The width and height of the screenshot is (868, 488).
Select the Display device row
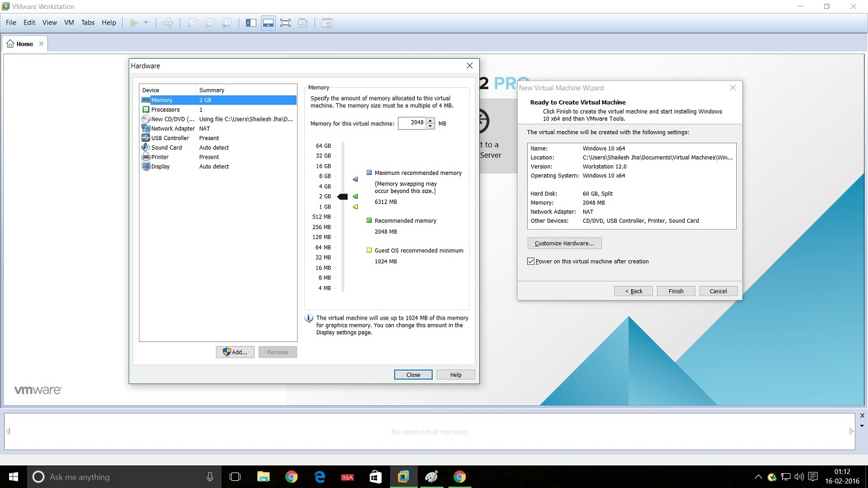[218, 167]
